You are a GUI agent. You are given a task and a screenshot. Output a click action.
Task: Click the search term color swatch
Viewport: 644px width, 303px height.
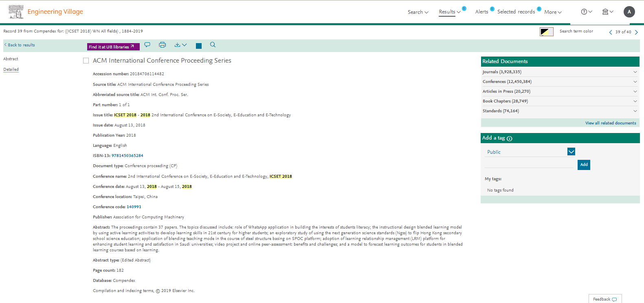547,32
